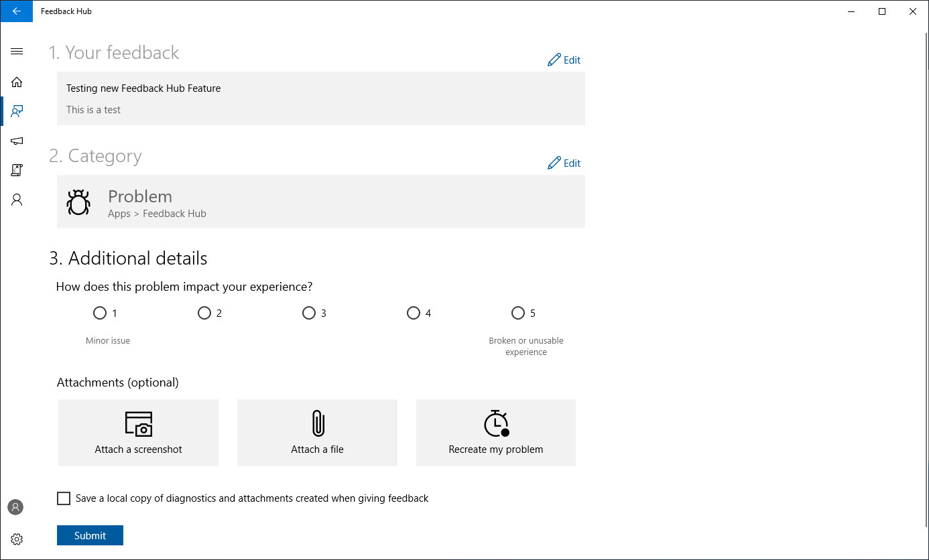The width and height of the screenshot is (929, 560).
Task: Go back using the title bar arrow
Action: click(x=17, y=11)
